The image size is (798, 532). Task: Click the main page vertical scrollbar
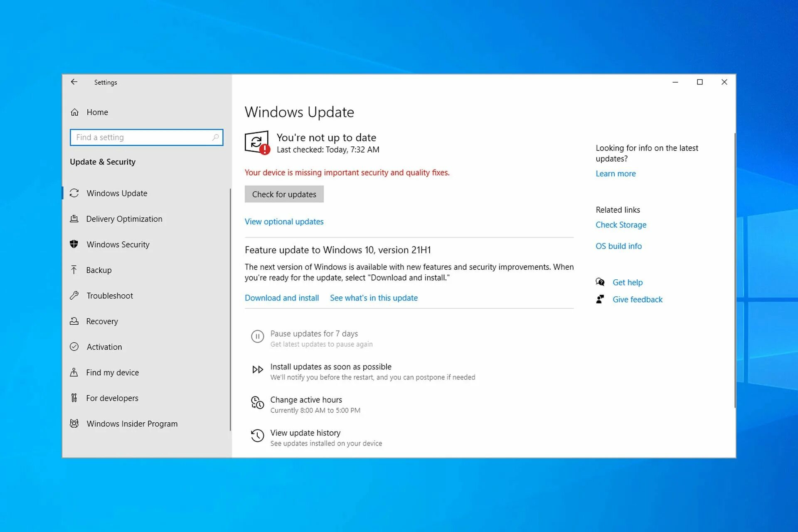[x=734, y=270]
